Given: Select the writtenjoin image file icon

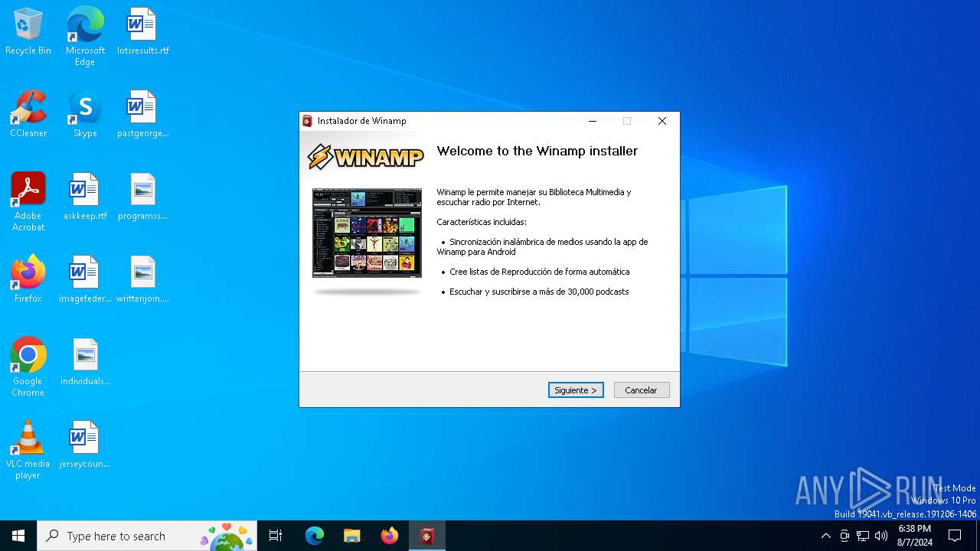Looking at the screenshot, I should (x=142, y=280).
